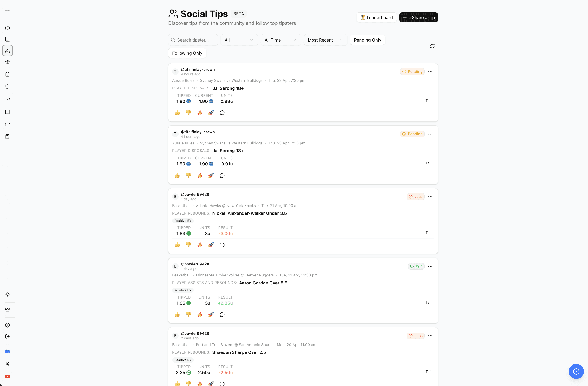Screen dimensions: 588x386
Task: Open the Discord icon in sidebar
Action: [x=7, y=351]
